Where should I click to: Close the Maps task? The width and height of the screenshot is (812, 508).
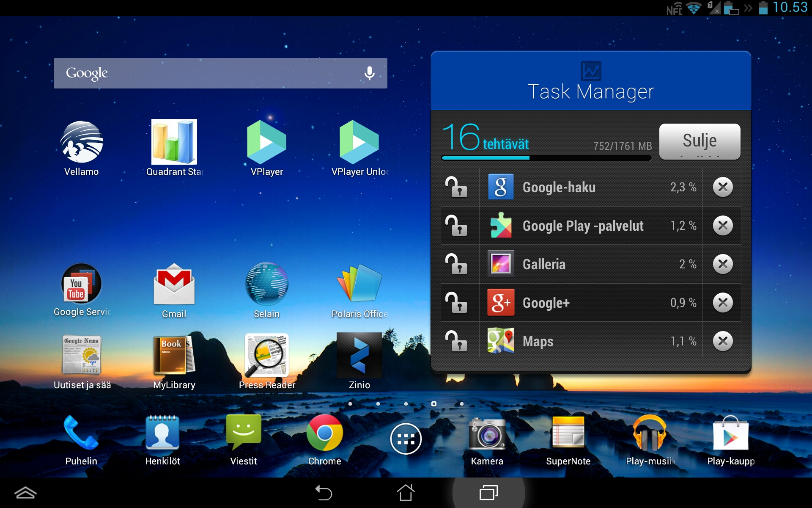pos(723,341)
